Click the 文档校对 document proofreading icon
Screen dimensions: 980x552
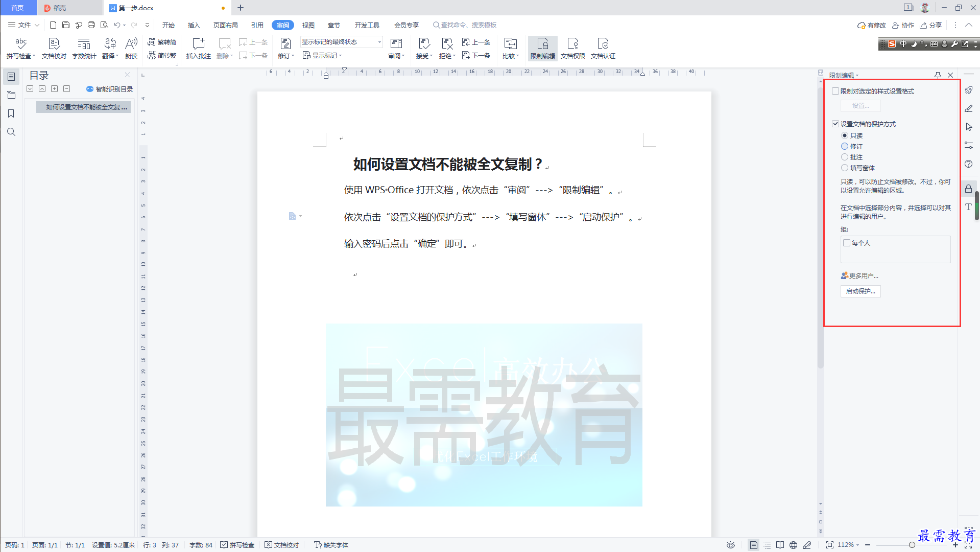click(x=54, y=48)
